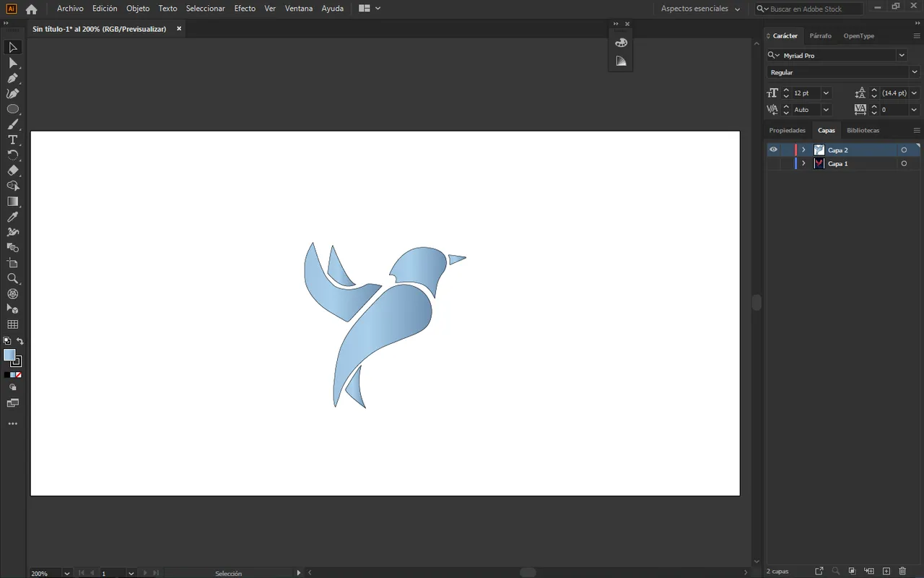Open Edit Toolbar three-dots button

[x=13, y=424]
